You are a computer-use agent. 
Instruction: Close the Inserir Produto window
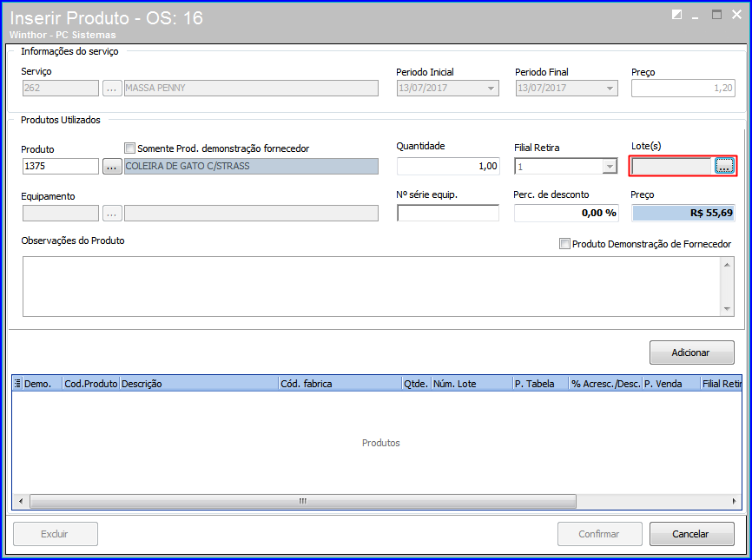(736, 15)
